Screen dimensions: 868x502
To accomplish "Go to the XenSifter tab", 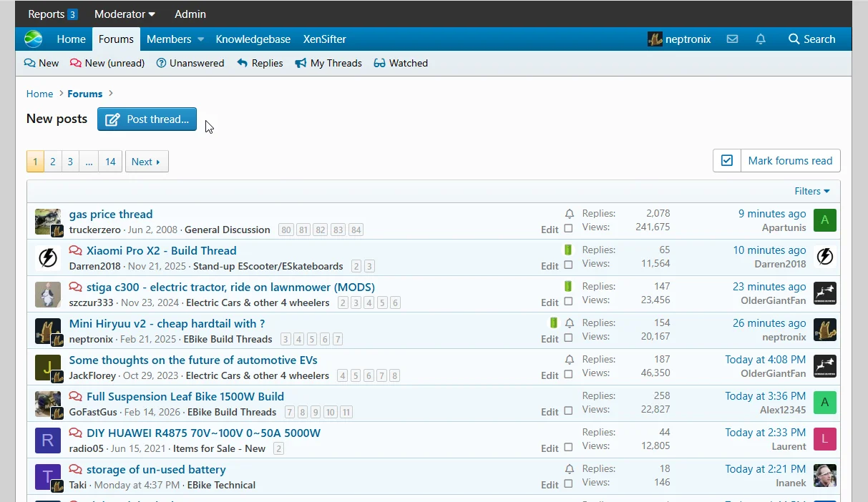I will pyautogui.click(x=325, y=39).
